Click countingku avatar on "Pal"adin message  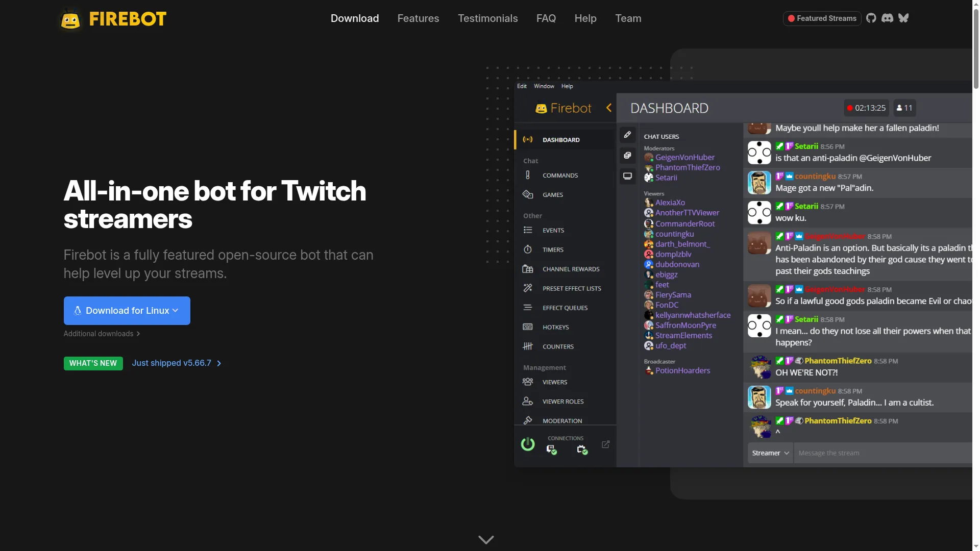[759, 183]
